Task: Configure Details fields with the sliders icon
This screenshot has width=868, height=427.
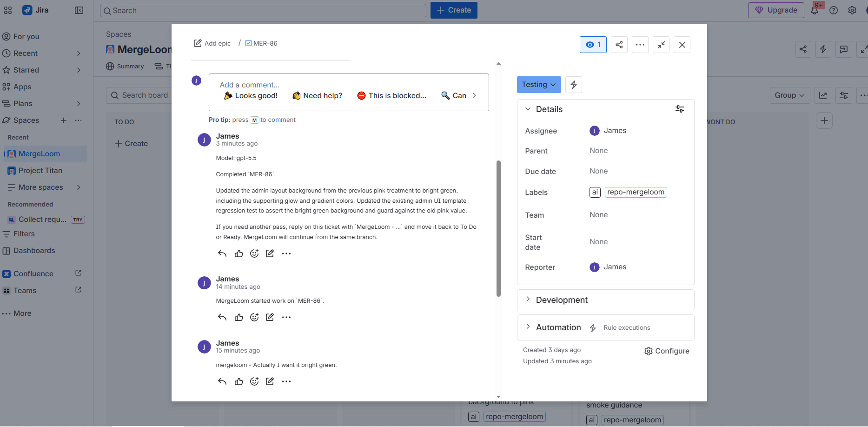Action: point(680,109)
